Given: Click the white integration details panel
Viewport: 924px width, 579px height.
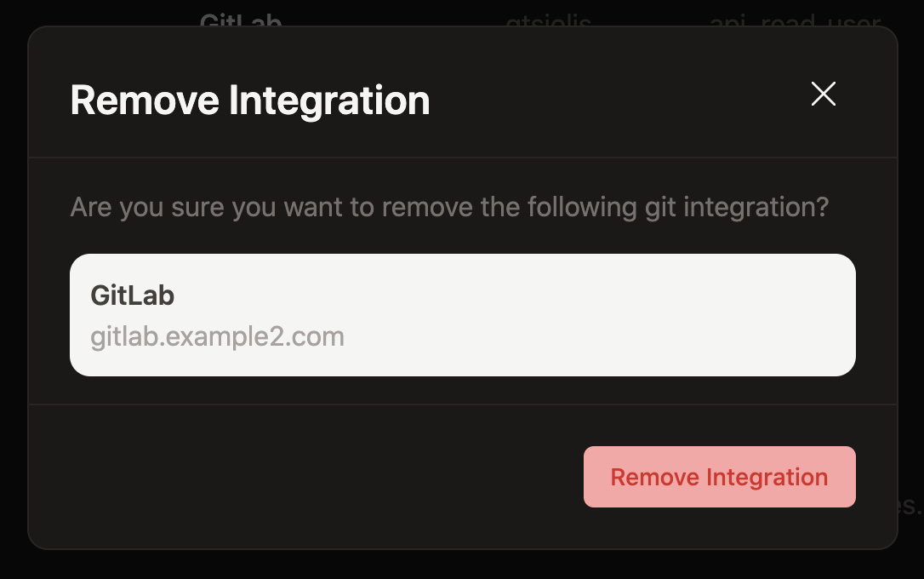Looking at the screenshot, I should (x=463, y=314).
